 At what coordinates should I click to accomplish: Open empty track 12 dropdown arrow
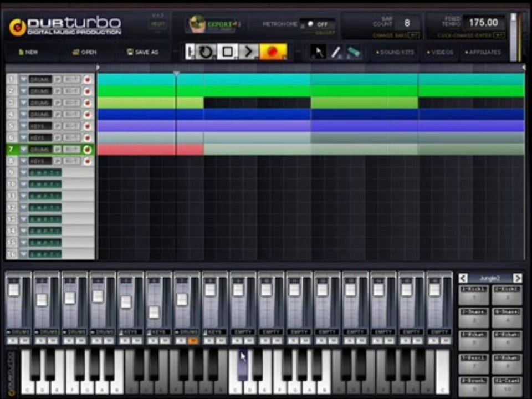tap(23, 208)
